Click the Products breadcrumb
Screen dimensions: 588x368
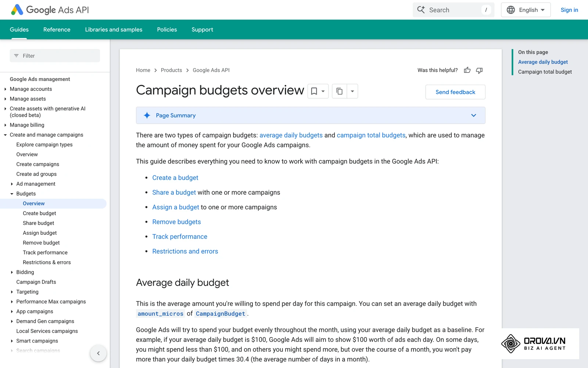pyautogui.click(x=171, y=70)
